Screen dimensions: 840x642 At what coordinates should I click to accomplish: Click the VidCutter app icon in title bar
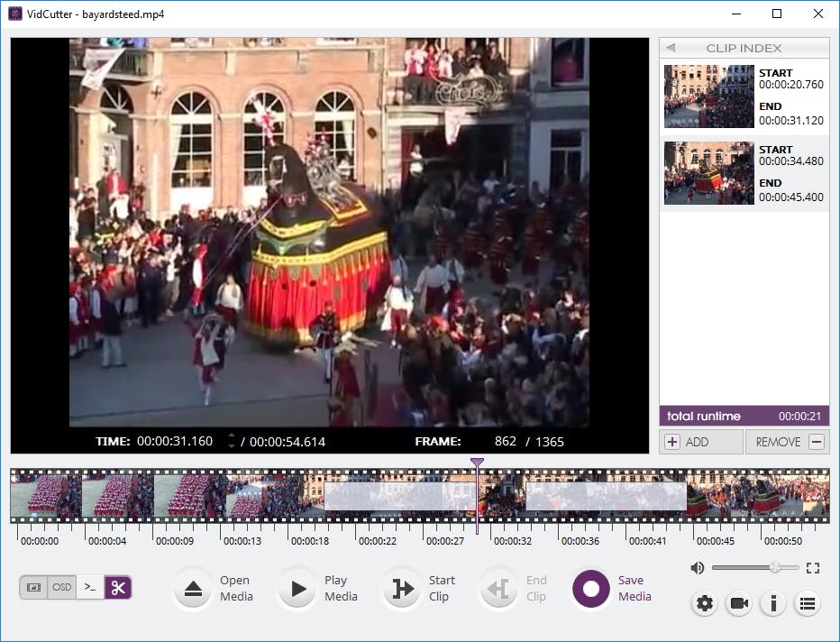[x=15, y=14]
